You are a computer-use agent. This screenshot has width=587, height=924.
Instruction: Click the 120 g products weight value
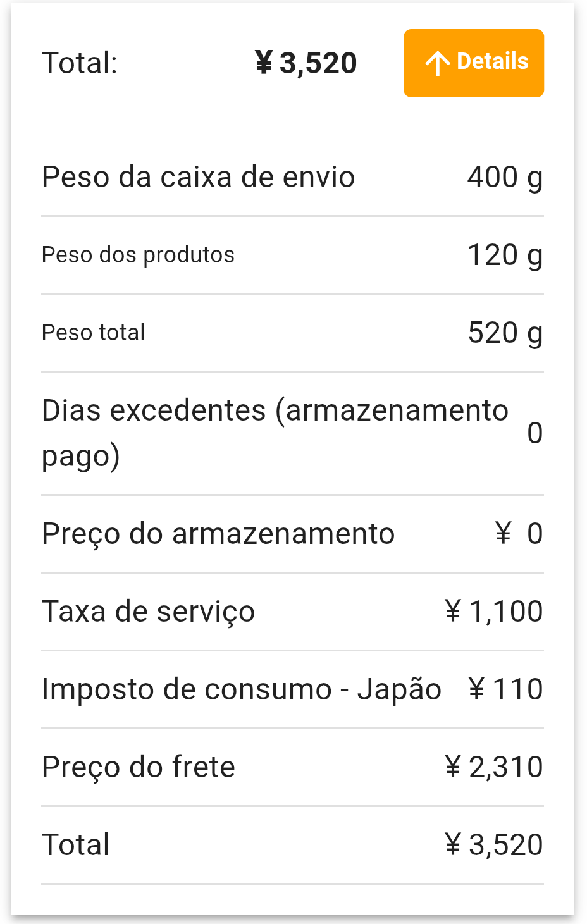coord(505,256)
